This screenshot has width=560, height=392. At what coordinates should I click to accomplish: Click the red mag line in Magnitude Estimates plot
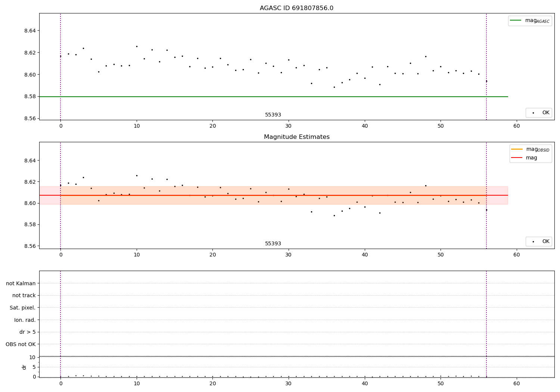273,195
